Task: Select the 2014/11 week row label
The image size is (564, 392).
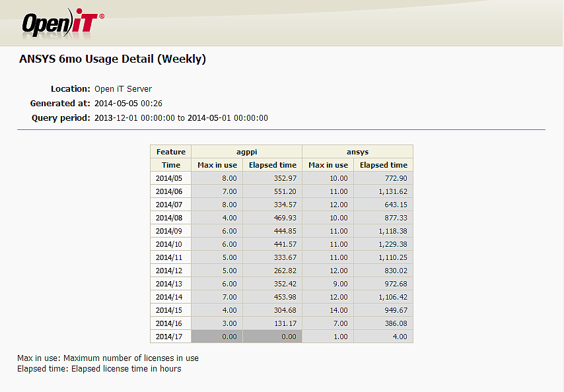Action: pyautogui.click(x=171, y=257)
